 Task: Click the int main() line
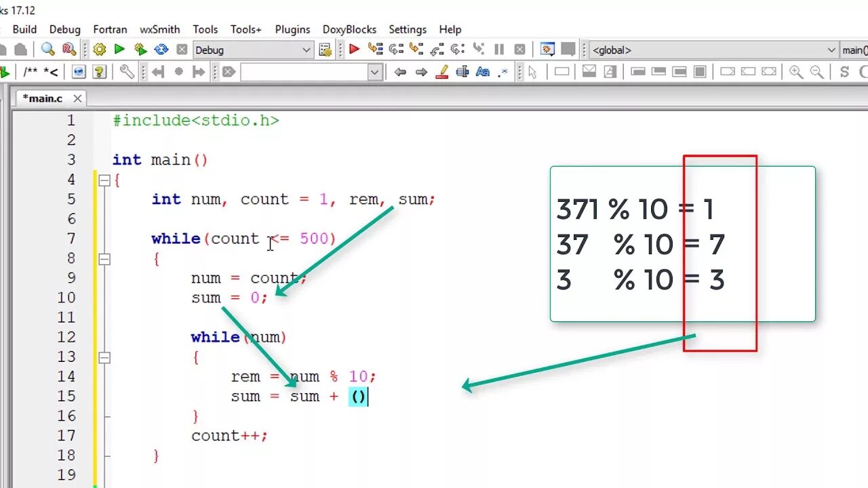[x=160, y=160]
